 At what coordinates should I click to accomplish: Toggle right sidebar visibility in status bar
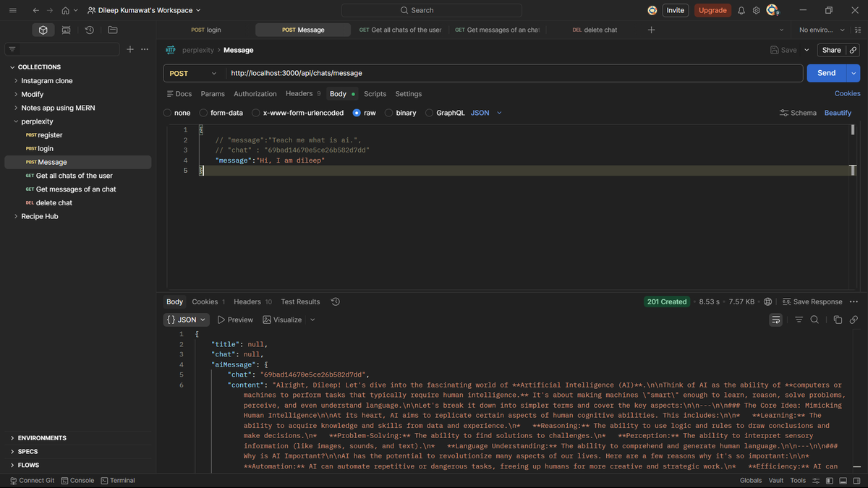coord(856,481)
